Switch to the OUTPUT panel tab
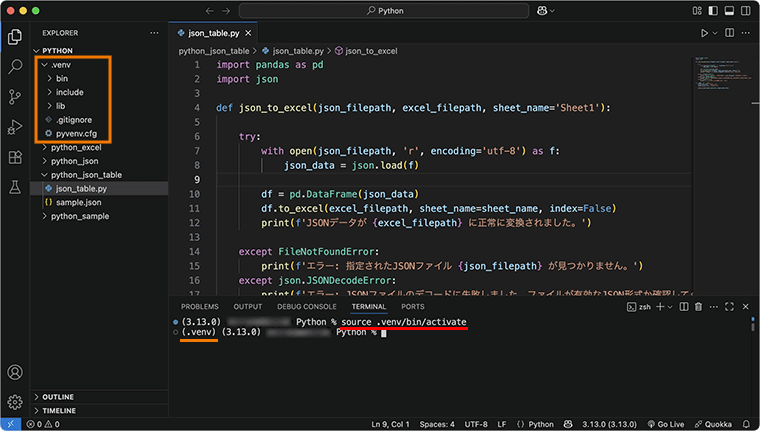 (x=248, y=307)
